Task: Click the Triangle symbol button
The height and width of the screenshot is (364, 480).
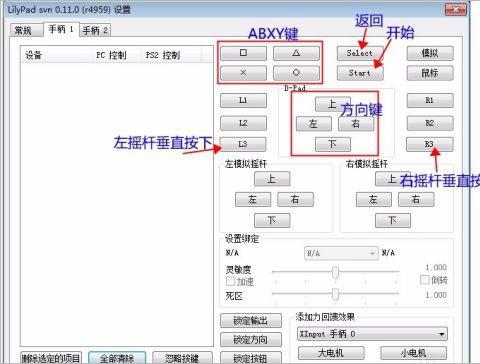Action: point(296,53)
